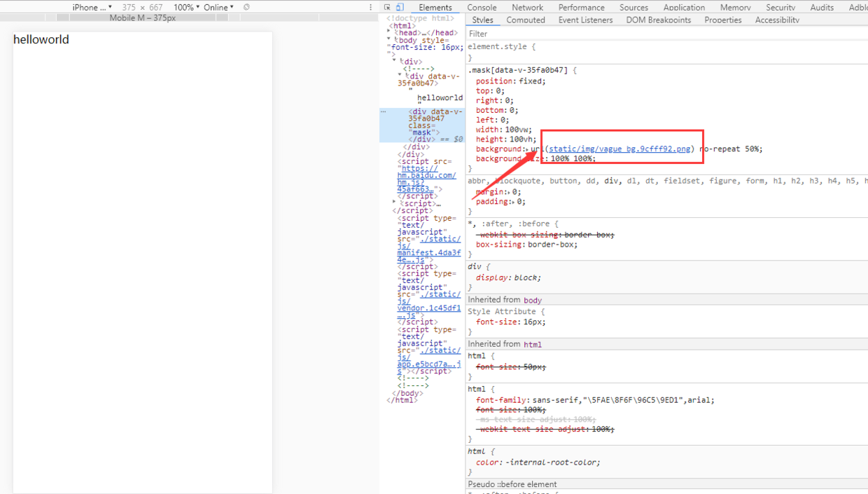Click the box-sizing: border-box declaration
Viewport: 868px width, 494px height.
[527, 245]
